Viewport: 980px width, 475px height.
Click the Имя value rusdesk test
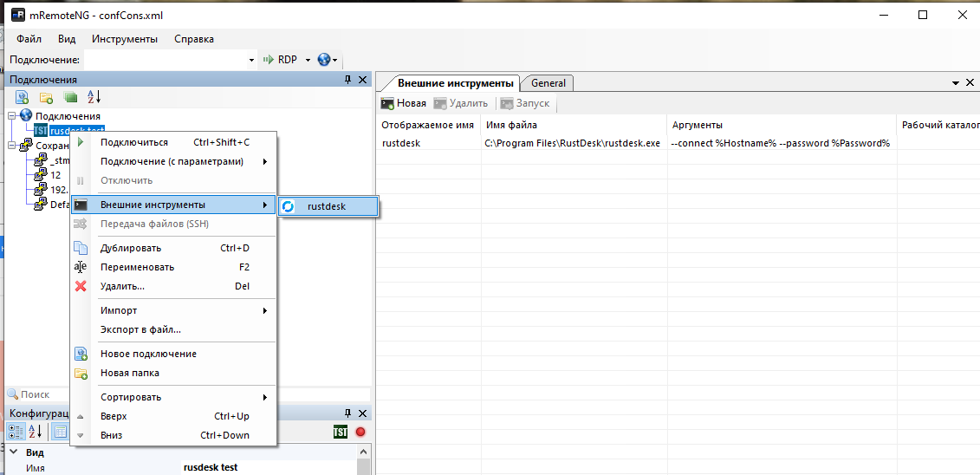tap(210, 467)
